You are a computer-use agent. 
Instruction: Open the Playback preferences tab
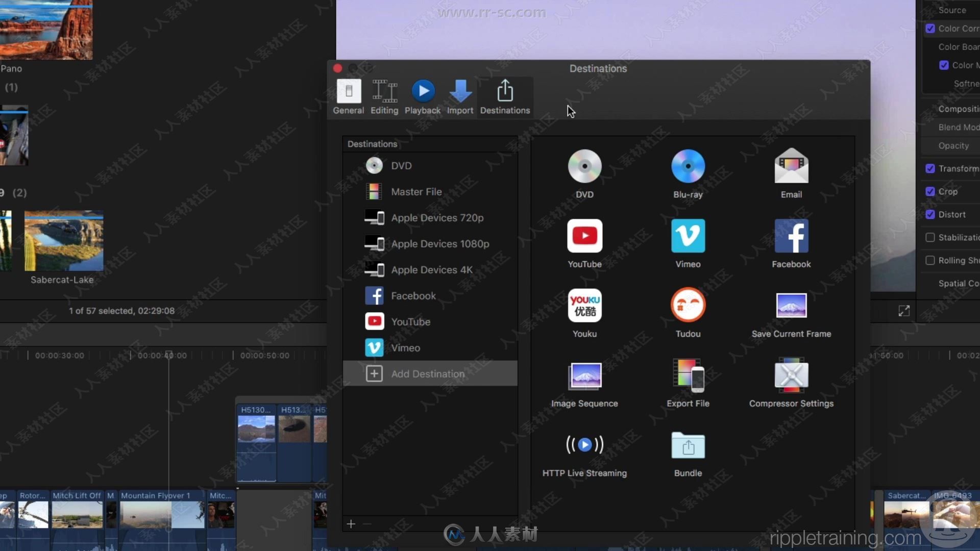point(423,96)
